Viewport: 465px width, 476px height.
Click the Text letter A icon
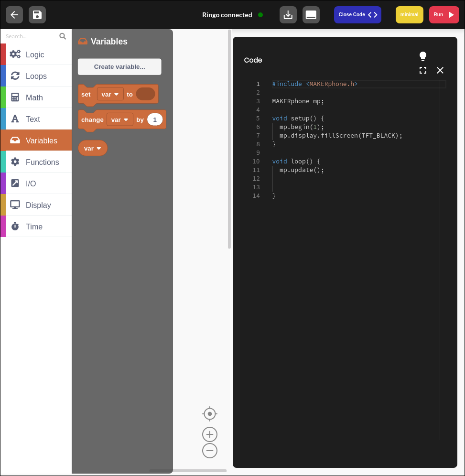15,119
